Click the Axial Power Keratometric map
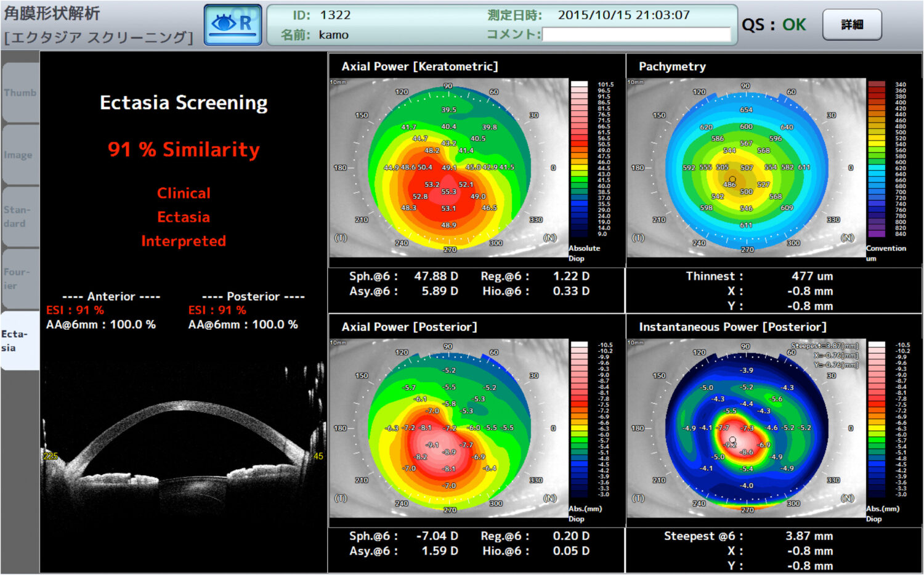 (x=448, y=168)
